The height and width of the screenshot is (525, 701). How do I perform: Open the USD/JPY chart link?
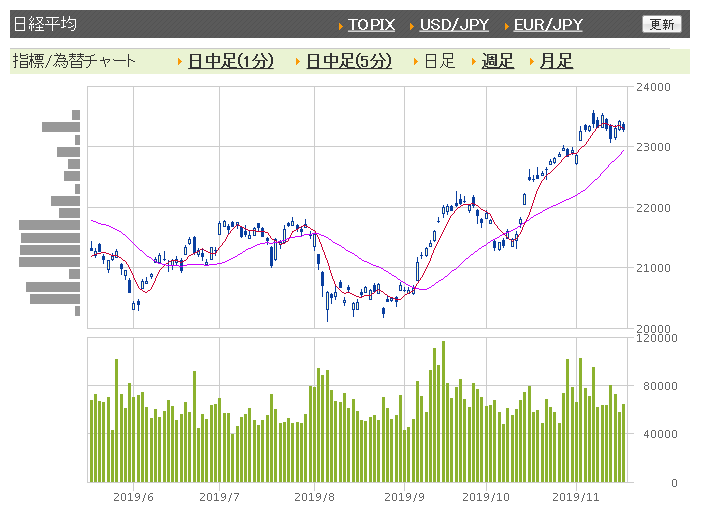[x=454, y=25]
